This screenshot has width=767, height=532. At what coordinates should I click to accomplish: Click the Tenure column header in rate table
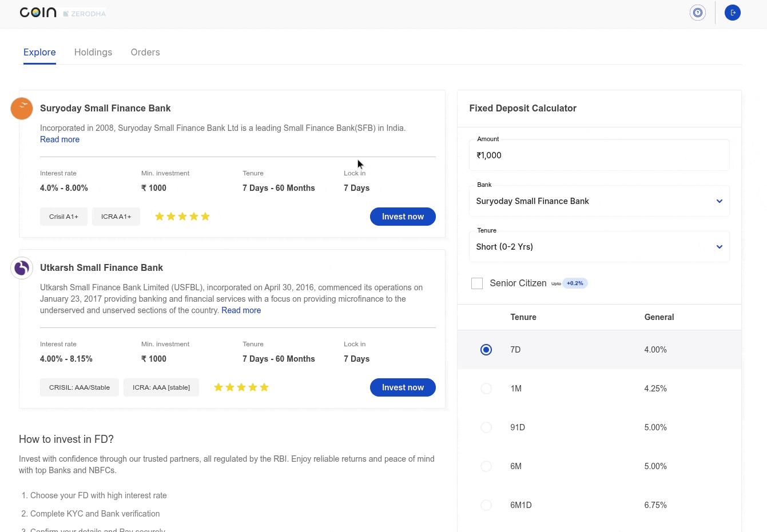click(x=523, y=317)
